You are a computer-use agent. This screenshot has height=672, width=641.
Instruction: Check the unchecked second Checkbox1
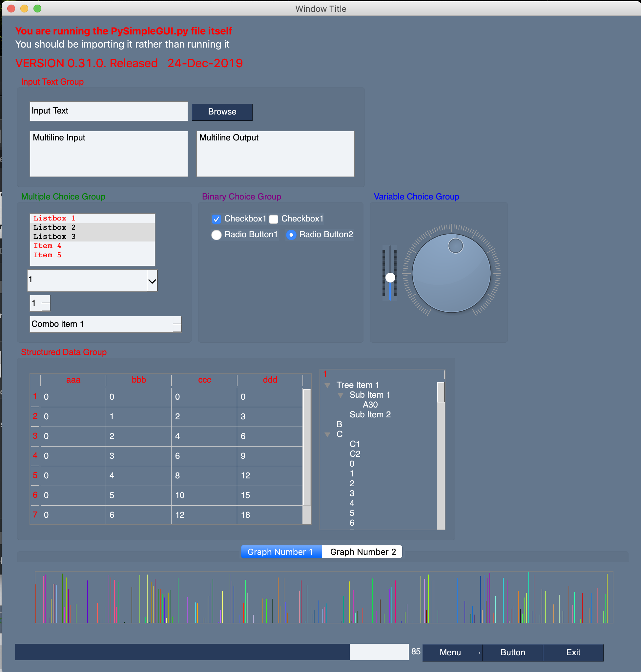tap(273, 219)
